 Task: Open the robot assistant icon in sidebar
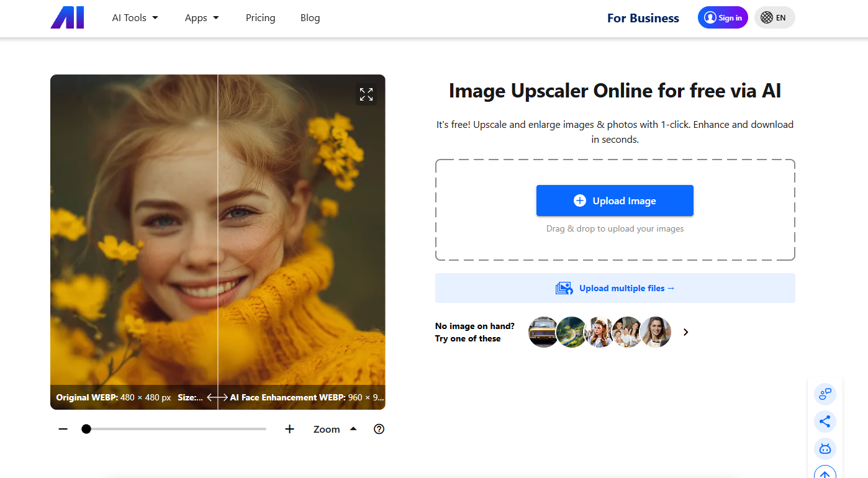click(x=825, y=449)
